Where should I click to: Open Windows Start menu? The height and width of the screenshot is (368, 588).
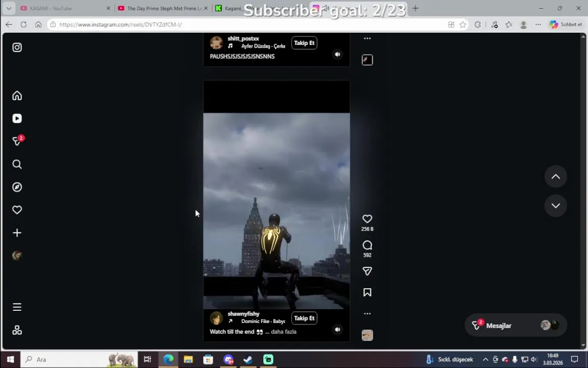click(x=10, y=359)
